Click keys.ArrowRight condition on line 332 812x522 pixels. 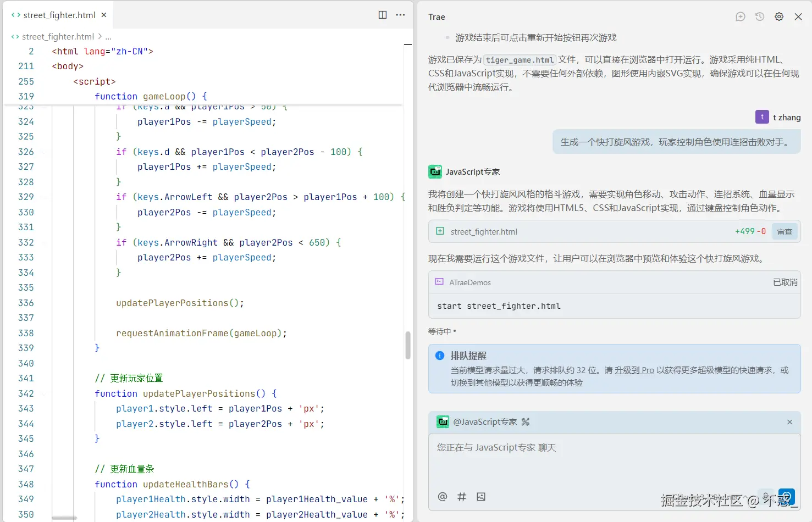pos(178,242)
